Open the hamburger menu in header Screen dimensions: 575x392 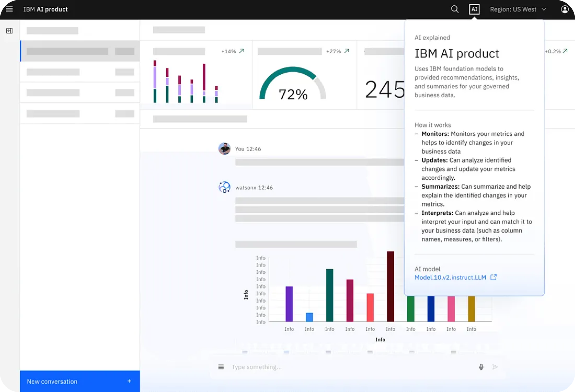[x=9, y=9]
